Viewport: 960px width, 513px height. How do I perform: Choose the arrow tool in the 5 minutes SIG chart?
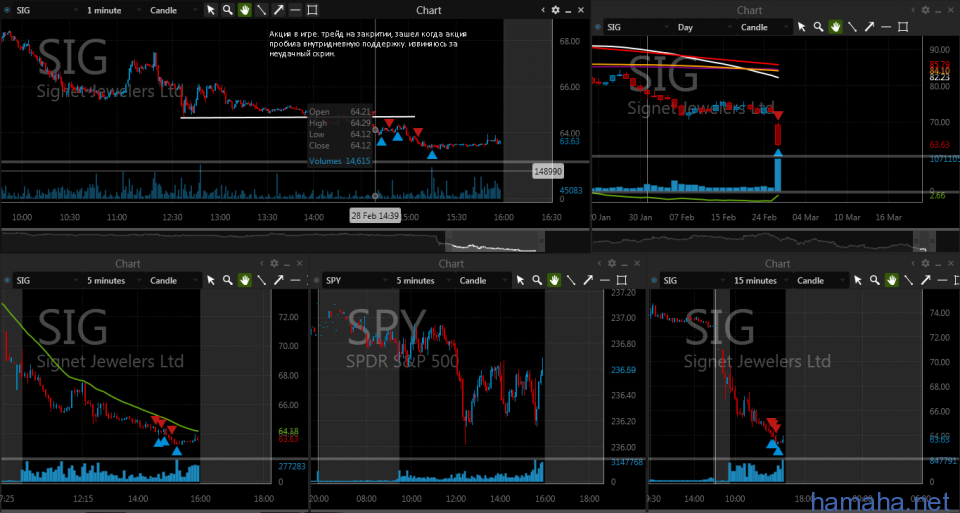click(279, 280)
